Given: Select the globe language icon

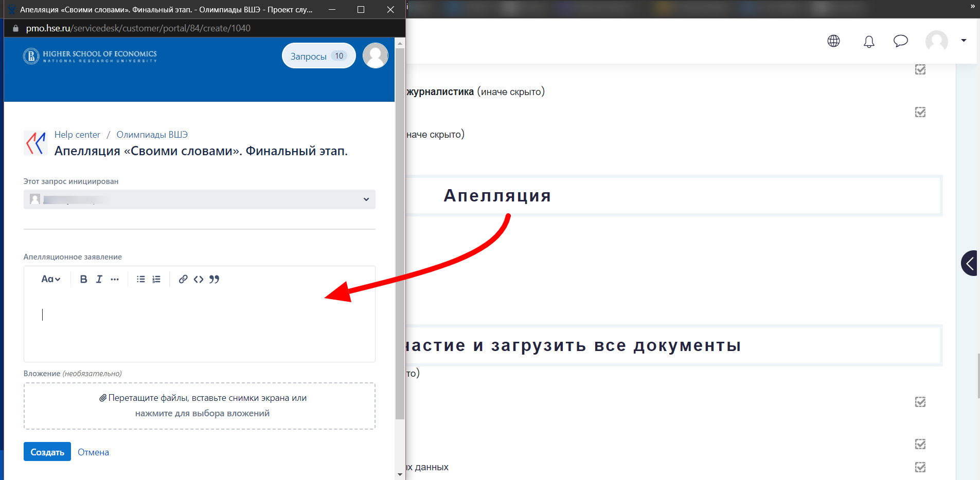Looking at the screenshot, I should pos(834,42).
